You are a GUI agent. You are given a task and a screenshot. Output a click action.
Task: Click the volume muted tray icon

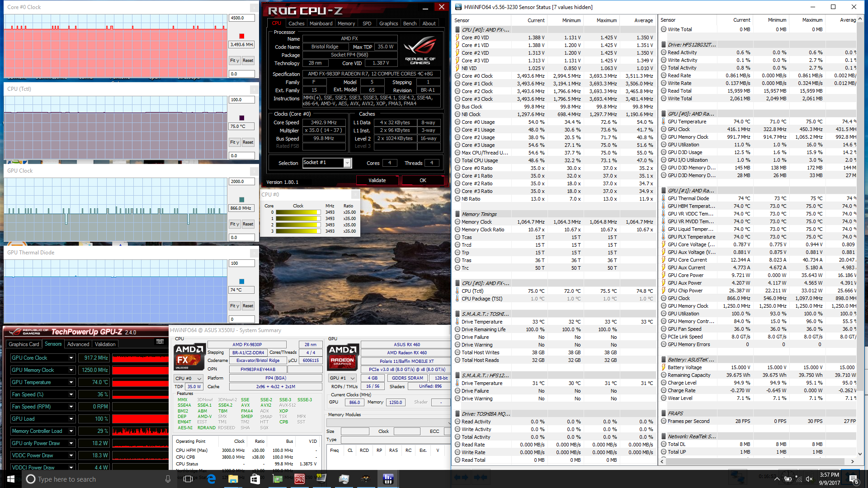[x=809, y=479]
